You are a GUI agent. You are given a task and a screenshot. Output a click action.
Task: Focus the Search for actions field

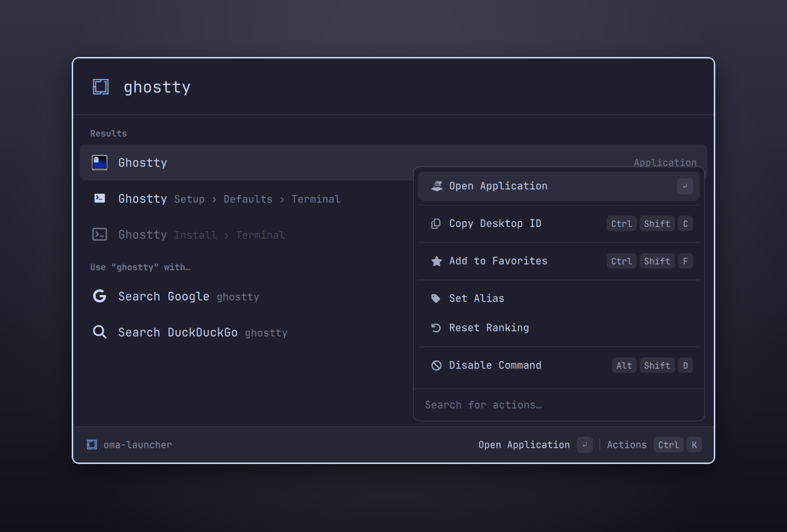(559, 405)
